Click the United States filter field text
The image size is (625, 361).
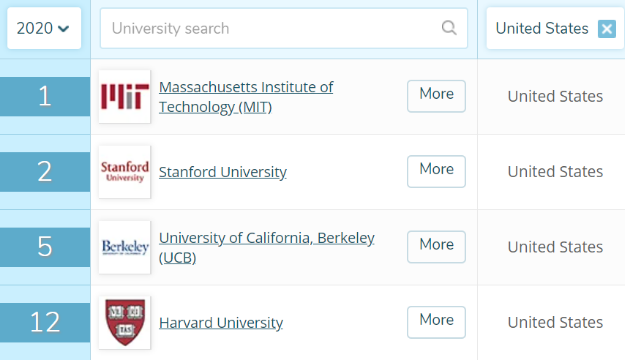click(x=542, y=29)
